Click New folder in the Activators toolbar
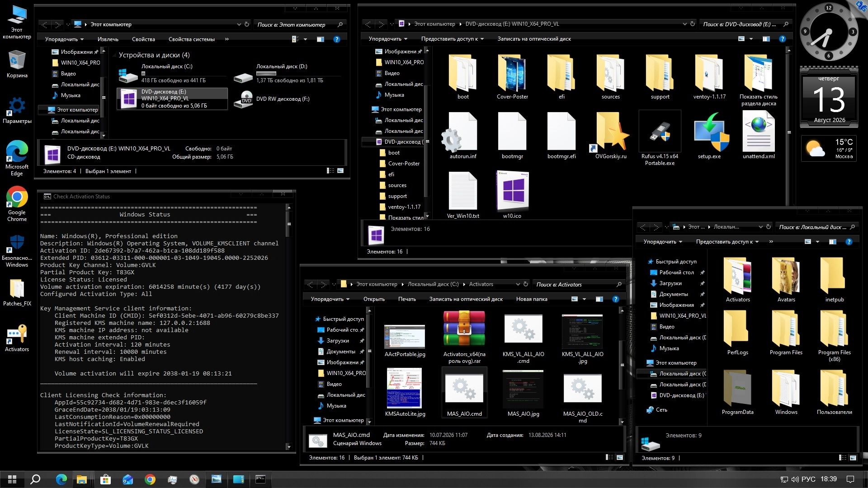 click(532, 299)
